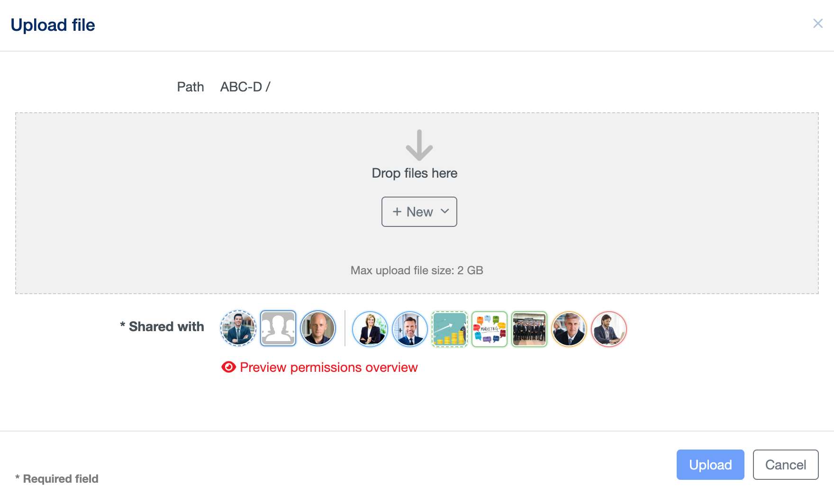Click the team group photo avatar
Screen dimensions: 834x504
click(529, 329)
